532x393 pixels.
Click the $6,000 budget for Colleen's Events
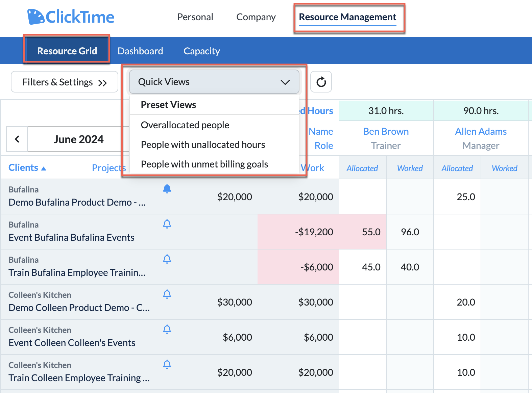pyautogui.click(x=237, y=337)
